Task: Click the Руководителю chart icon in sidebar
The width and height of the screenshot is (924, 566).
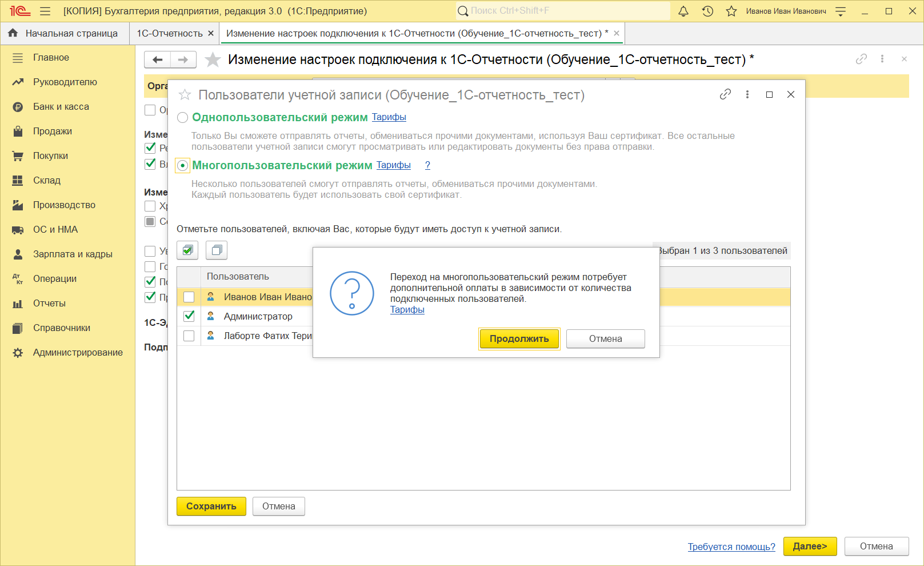Action: [x=18, y=82]
